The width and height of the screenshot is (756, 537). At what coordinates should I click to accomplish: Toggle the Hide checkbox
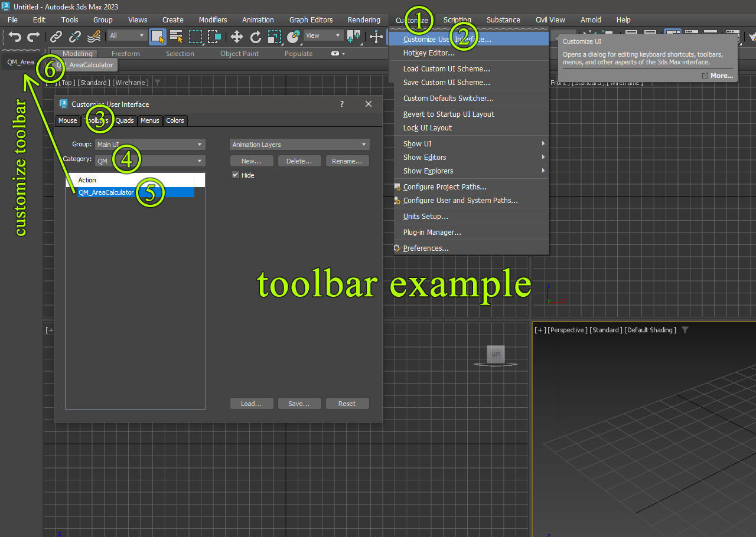click(236, 175)
